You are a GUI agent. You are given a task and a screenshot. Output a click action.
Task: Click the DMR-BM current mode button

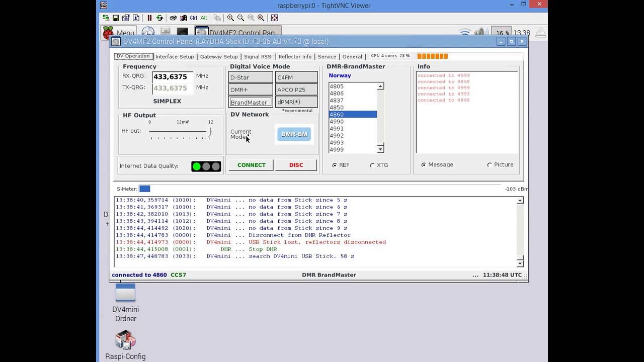click(x=294, y=134)
